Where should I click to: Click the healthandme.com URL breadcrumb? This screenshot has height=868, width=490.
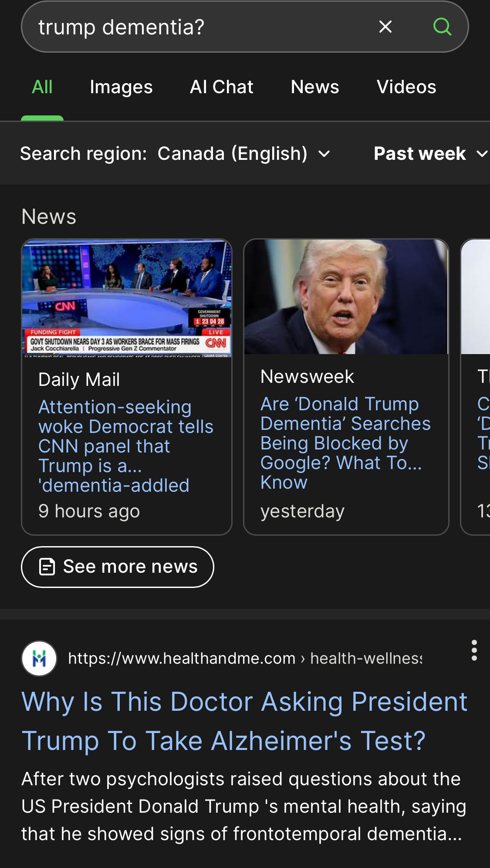click(245, 659)
